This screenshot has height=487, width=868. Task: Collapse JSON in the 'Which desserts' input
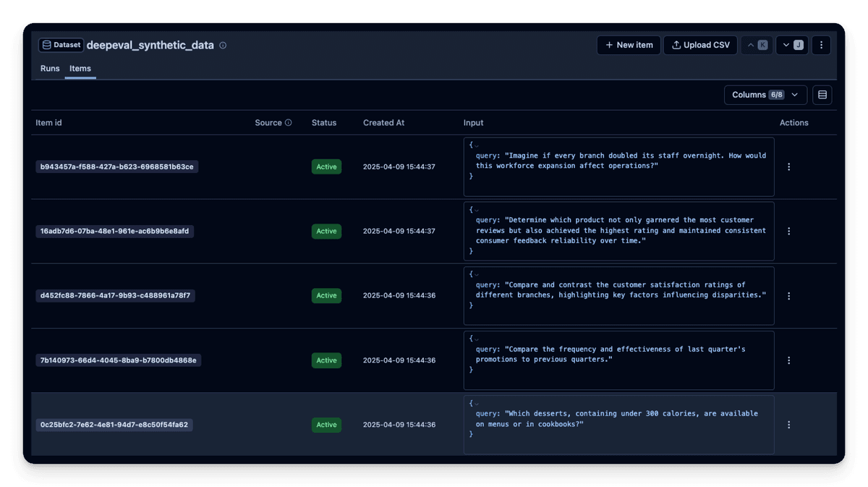pos(477,403)
